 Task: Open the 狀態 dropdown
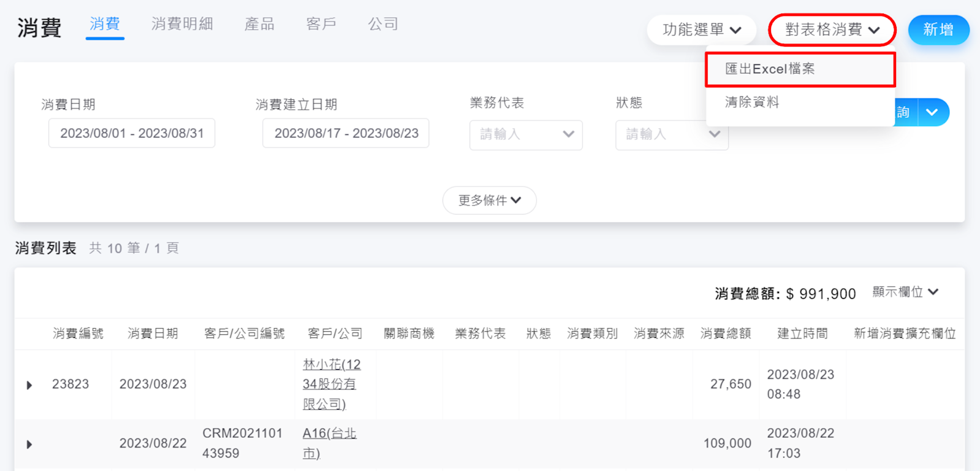click(x=671, y=134)
